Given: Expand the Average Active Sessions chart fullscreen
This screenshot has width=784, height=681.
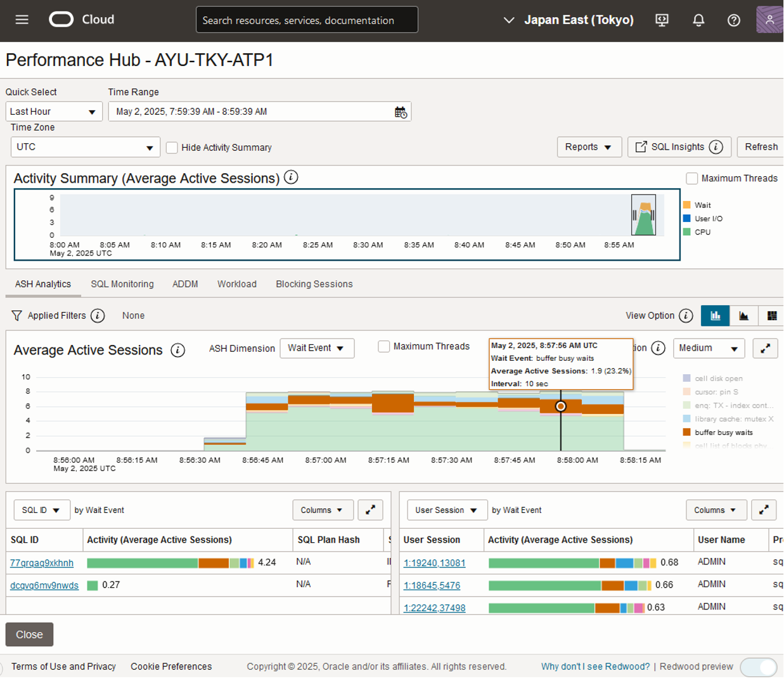Looking at the screenshot, I should 765,348.
